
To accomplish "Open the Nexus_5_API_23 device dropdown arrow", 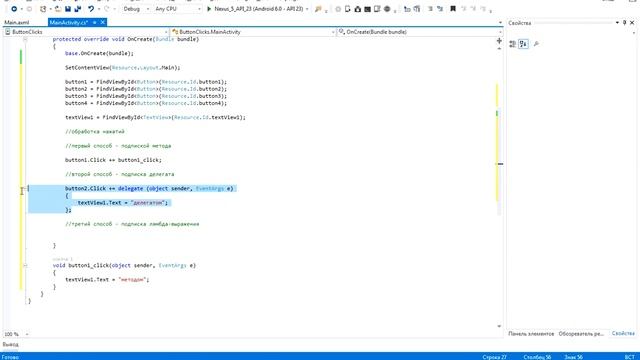I will click(307, 9).
